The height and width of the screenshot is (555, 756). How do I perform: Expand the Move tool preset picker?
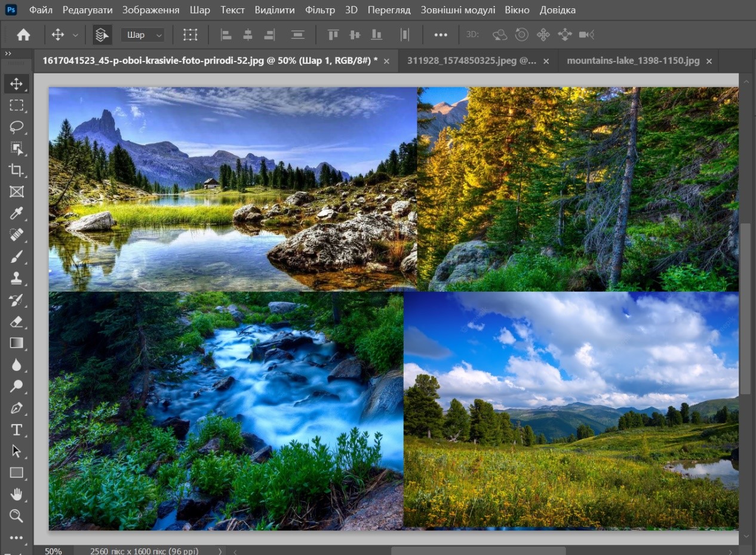pyautogui.click(x=75, y=35)
